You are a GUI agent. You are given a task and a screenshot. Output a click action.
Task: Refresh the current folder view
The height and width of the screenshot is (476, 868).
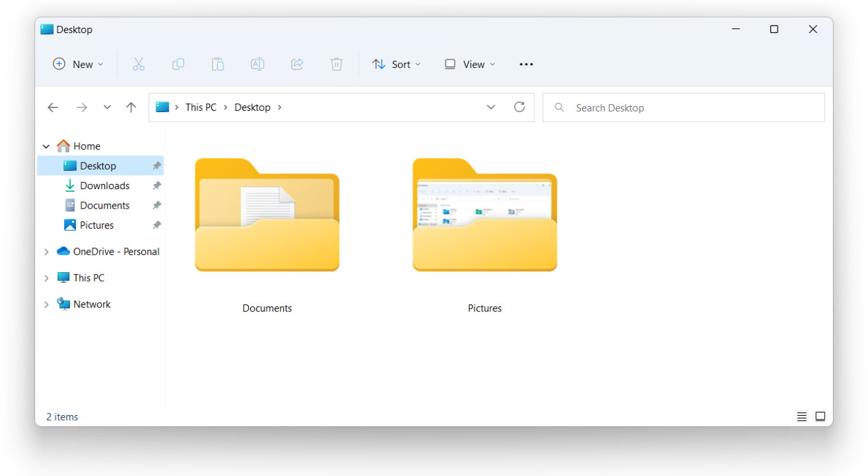coord(519,108)
